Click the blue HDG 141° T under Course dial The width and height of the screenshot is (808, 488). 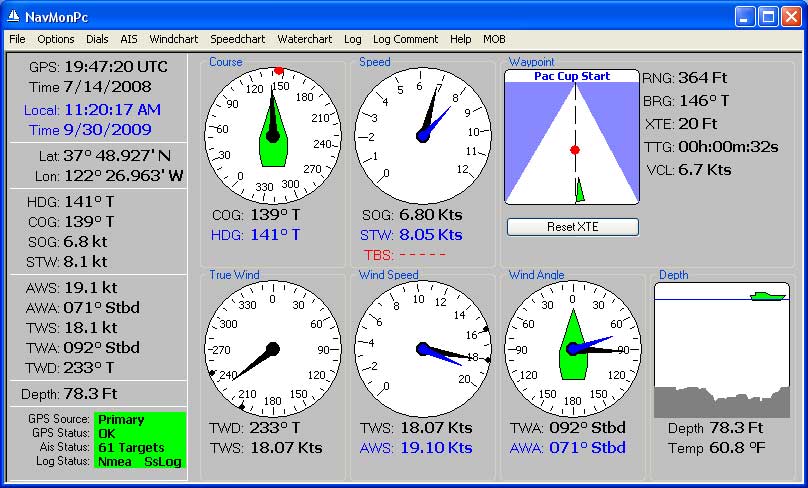[x=256, y=235]
